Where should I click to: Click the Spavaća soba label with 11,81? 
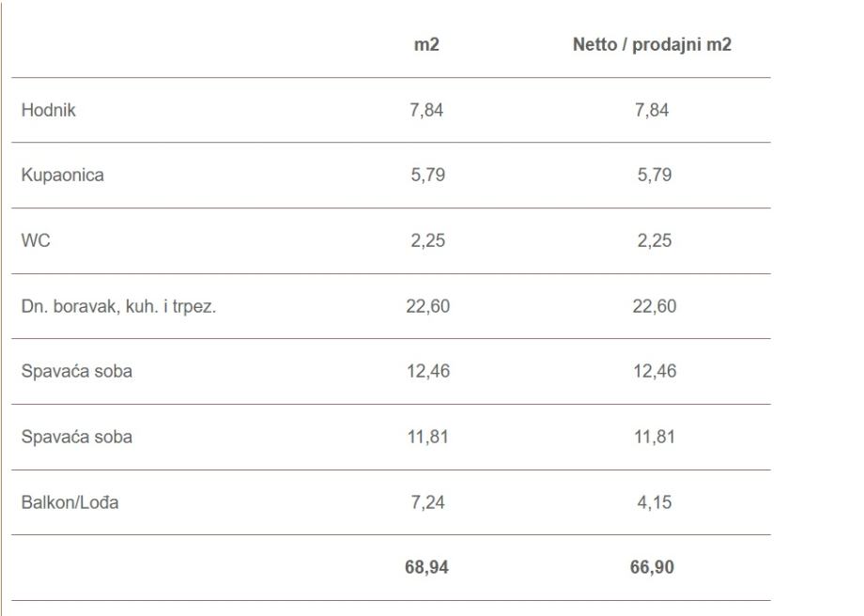pos(76,438)
